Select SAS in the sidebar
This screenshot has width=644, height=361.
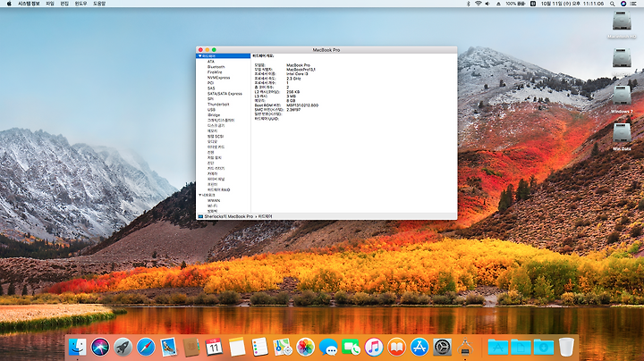click(211, 88)
